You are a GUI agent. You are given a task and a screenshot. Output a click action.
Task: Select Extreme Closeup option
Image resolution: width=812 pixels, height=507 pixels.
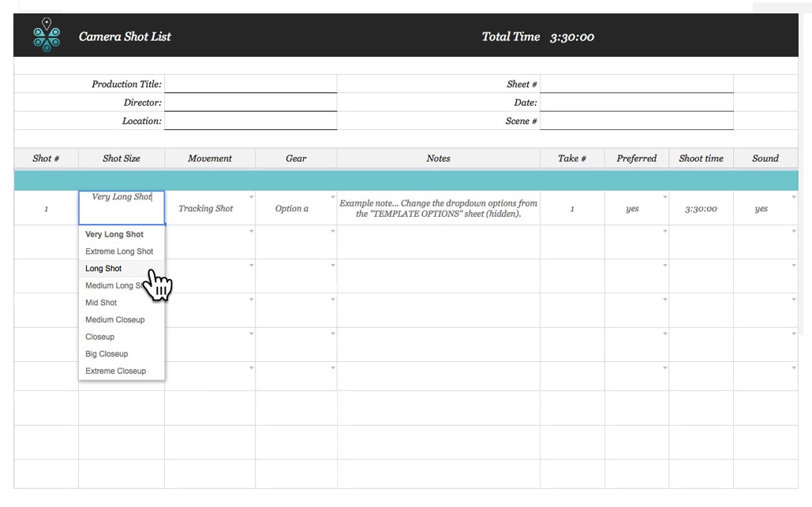pos(115,371)
